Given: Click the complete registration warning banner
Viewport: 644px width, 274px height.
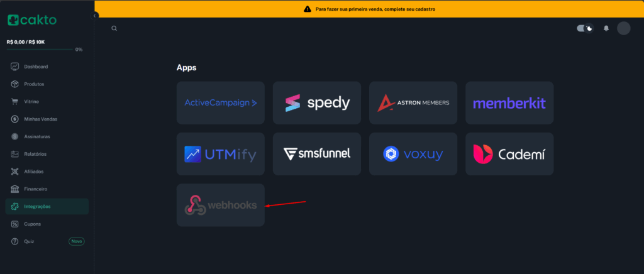Looking at the screenshot, I should [369, 9].
